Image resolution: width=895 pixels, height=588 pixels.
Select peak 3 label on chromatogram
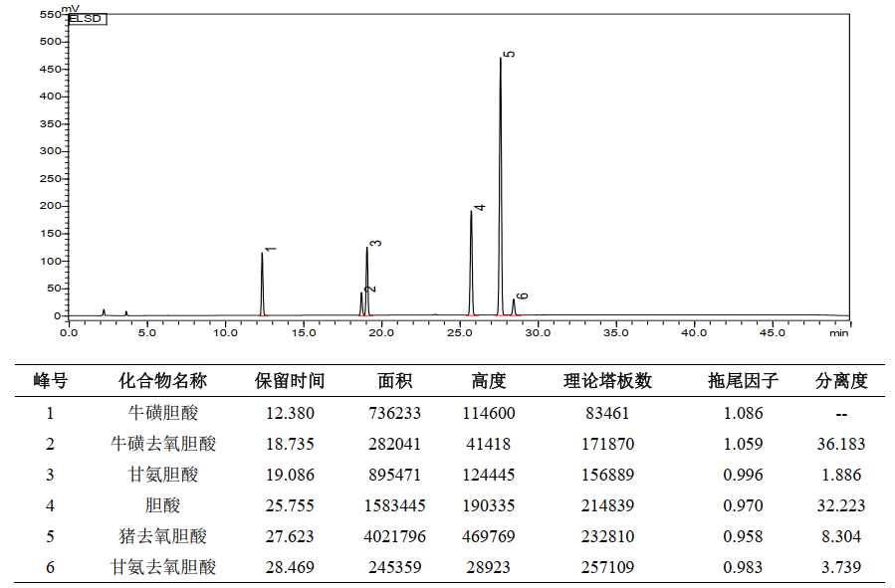tap(376, 243)
